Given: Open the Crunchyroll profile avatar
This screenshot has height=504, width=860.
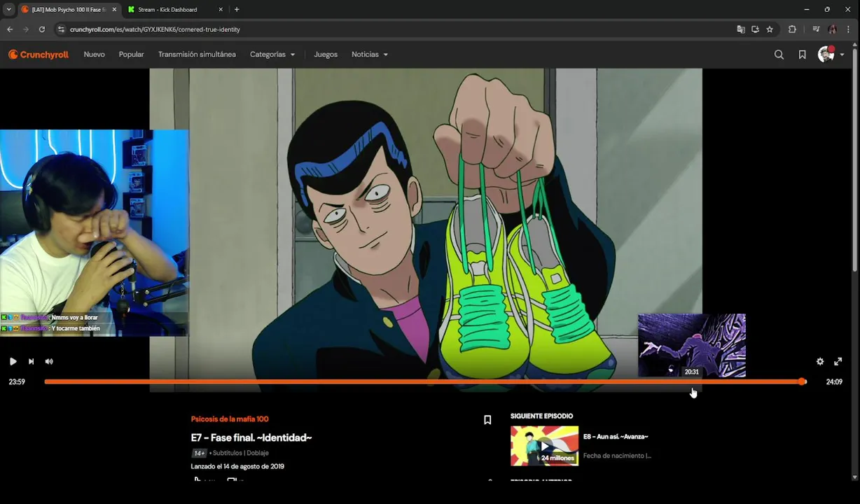Looking at the screenshot, I should (x=826, y=55).
